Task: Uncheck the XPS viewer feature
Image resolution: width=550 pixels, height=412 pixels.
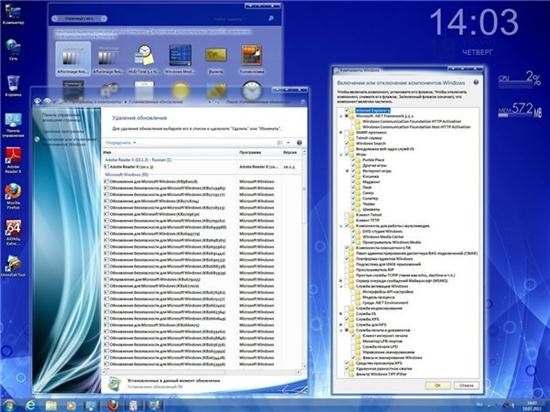Action: tap(347, 363)
